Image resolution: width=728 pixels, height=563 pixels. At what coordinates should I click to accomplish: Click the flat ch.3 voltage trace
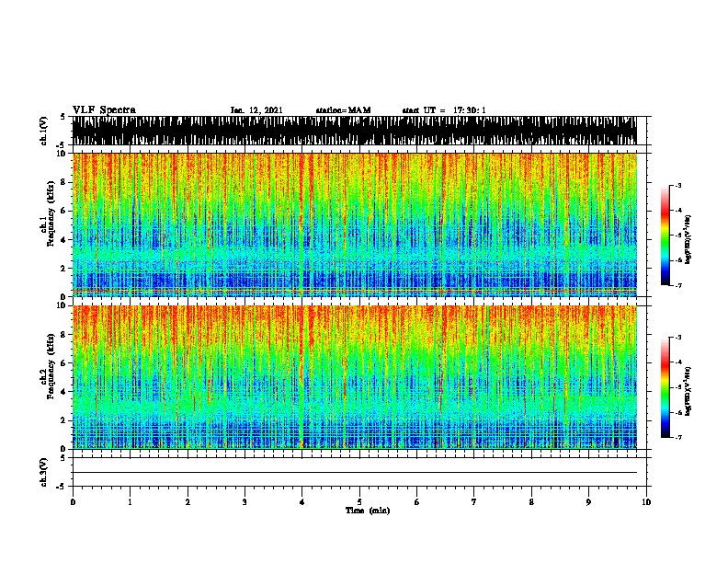pyautogui.click(x=355, y=473)
